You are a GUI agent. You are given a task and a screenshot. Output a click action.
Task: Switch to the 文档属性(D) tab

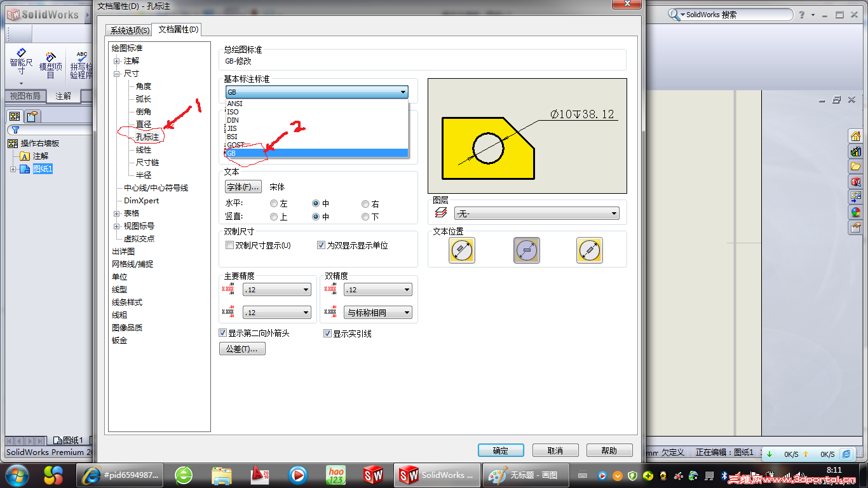(x=179, y=29)
